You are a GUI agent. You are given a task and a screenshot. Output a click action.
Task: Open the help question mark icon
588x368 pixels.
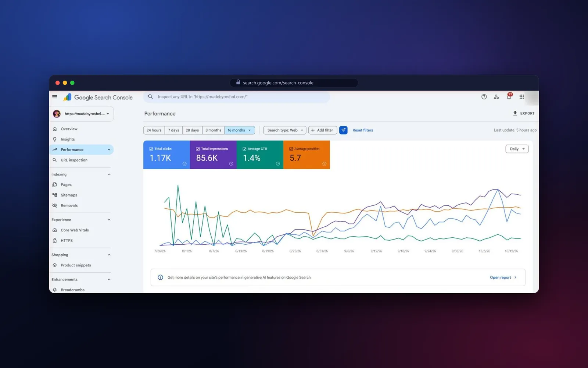click(484, 97)
